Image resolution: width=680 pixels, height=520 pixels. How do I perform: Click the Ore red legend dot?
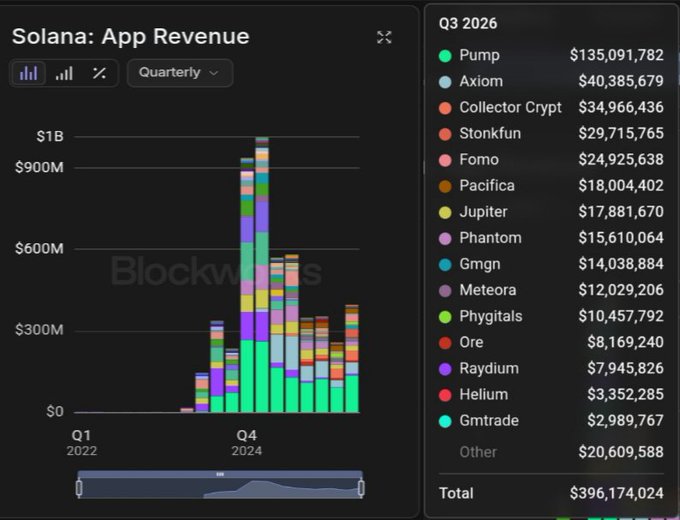[445, 343]
